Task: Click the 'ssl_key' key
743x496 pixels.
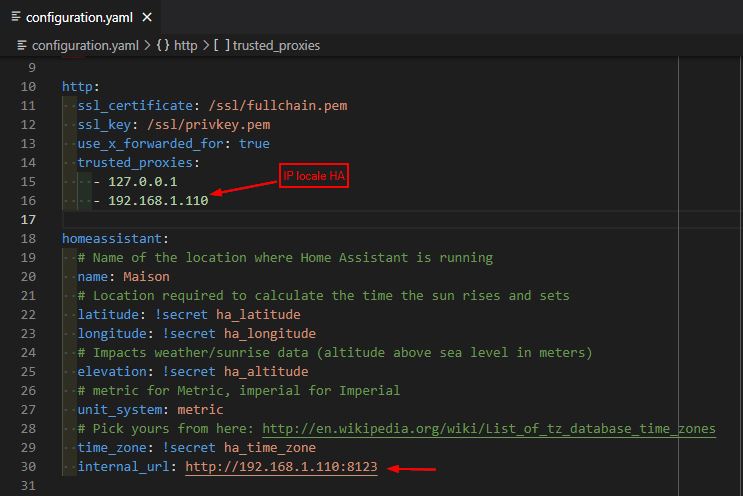Action: tap(104, 125)
